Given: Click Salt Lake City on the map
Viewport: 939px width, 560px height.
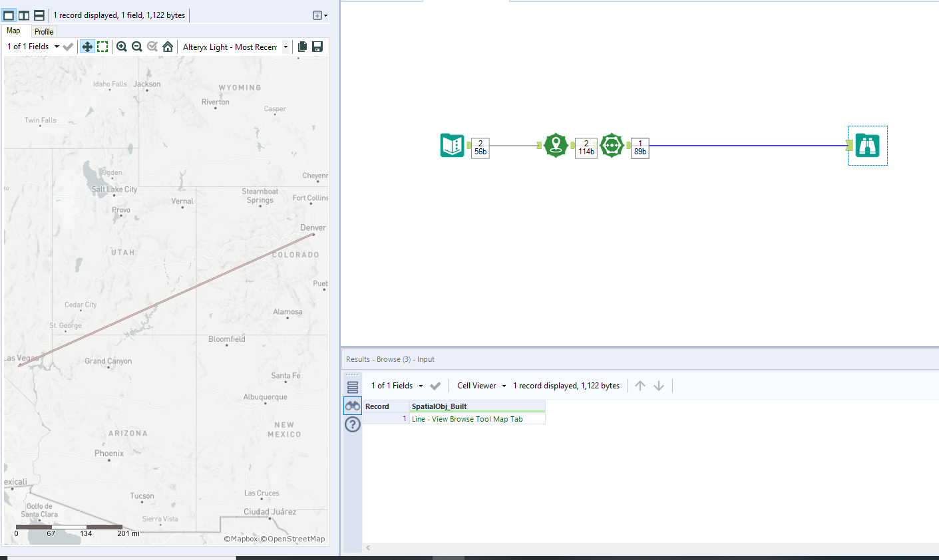Looking at the screenshot, I should pyautogui.click(x=114, y=190).
